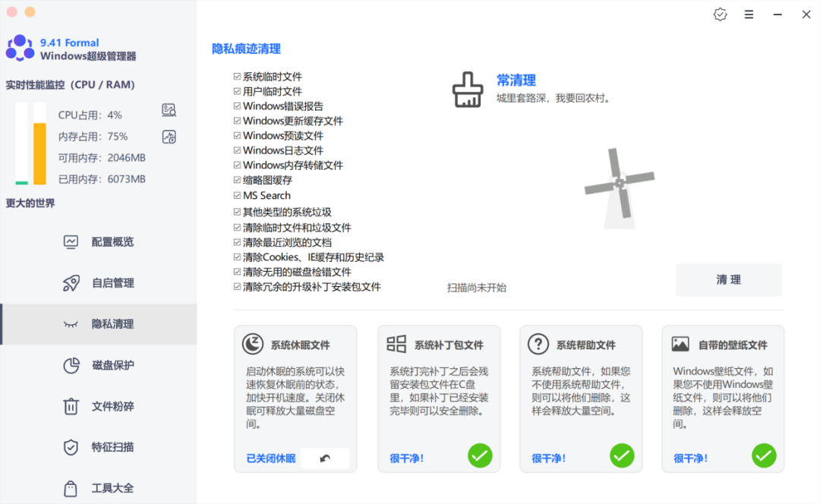
Task: Click the 清理 button
Action: pos(727,279)
